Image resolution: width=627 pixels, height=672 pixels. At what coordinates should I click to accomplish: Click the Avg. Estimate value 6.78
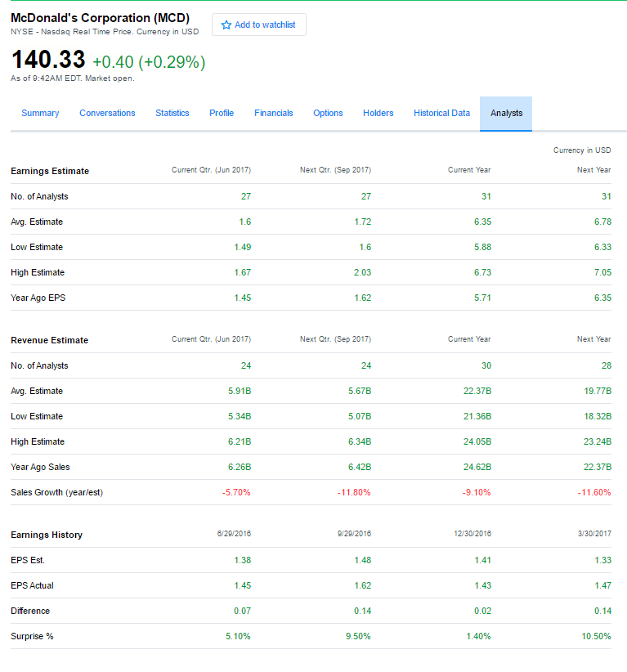point(602,222)
